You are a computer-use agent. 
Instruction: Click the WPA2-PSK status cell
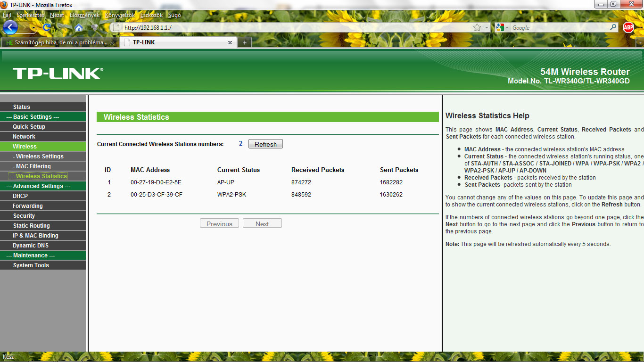pos(232,195)
